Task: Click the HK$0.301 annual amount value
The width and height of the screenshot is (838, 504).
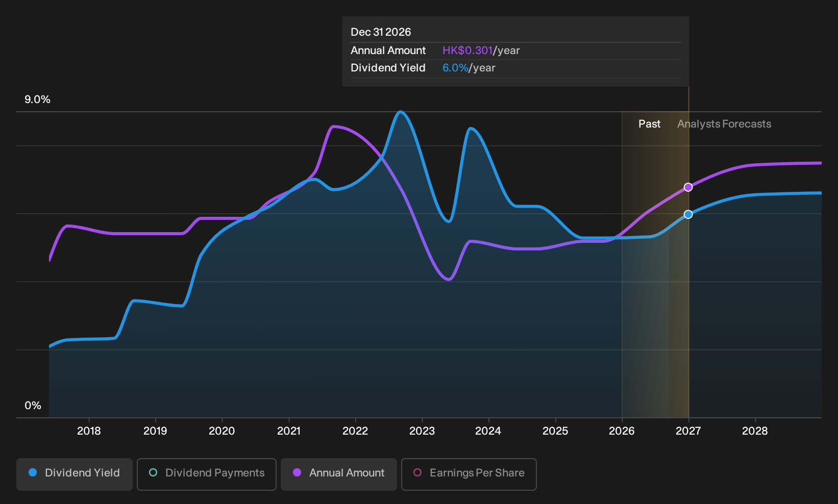Action: 467,51
